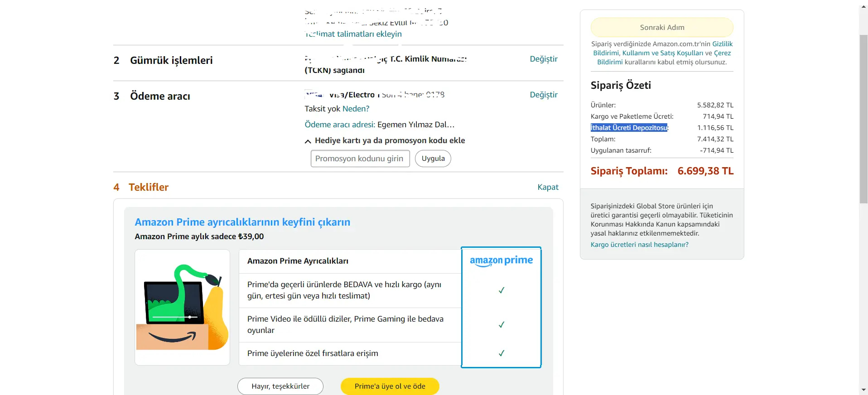Click the Hayır, teşekkürler button
Viewport: 868px width, 395px height.
pyautogui.click(x=280, y=386)
